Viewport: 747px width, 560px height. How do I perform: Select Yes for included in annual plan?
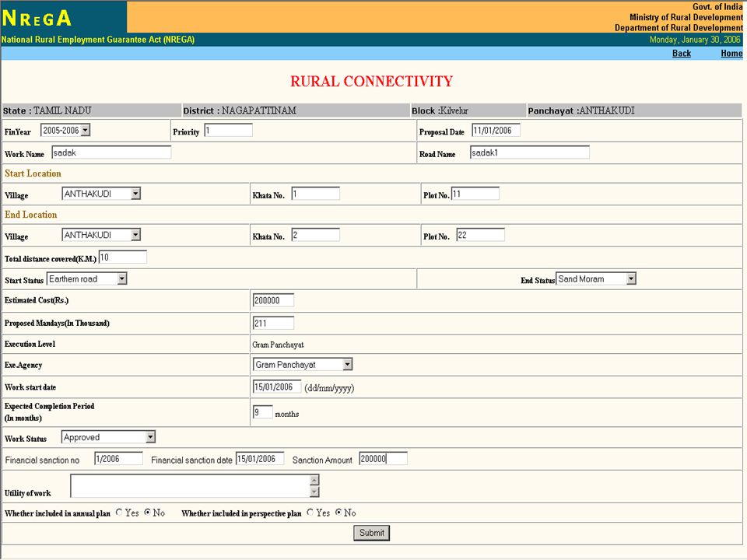pyautogui.click(x=119, y=513)
